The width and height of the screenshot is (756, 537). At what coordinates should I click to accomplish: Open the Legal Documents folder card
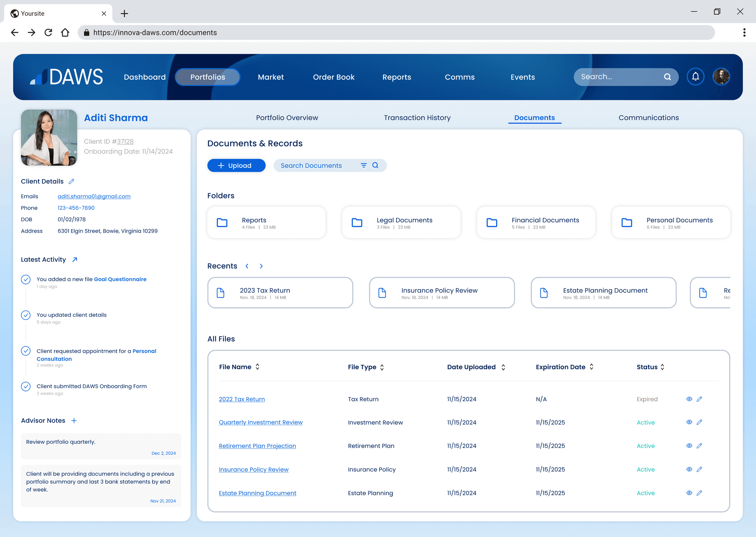401,222
